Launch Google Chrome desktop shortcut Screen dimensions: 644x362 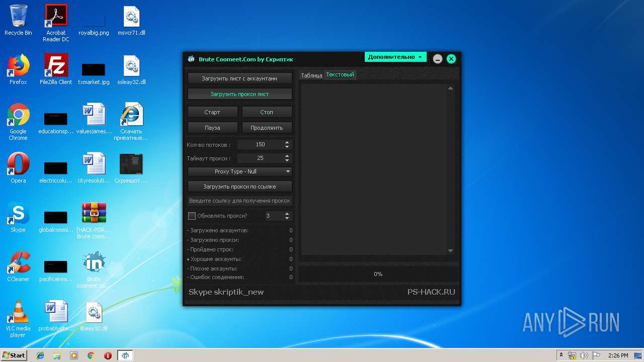18,122
